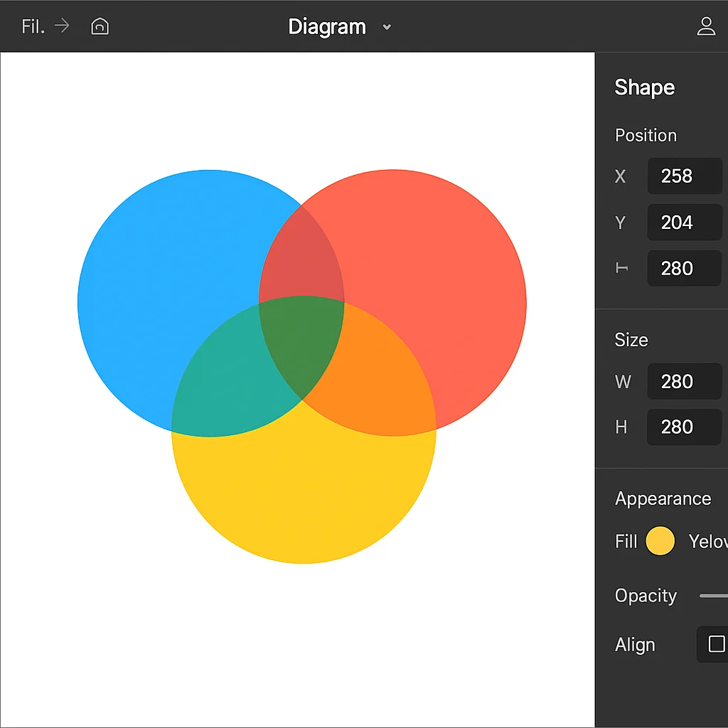The width and height of the screenshot is (728, 728).
Task: Open the Diagram title dropdown
Action: 327,26
